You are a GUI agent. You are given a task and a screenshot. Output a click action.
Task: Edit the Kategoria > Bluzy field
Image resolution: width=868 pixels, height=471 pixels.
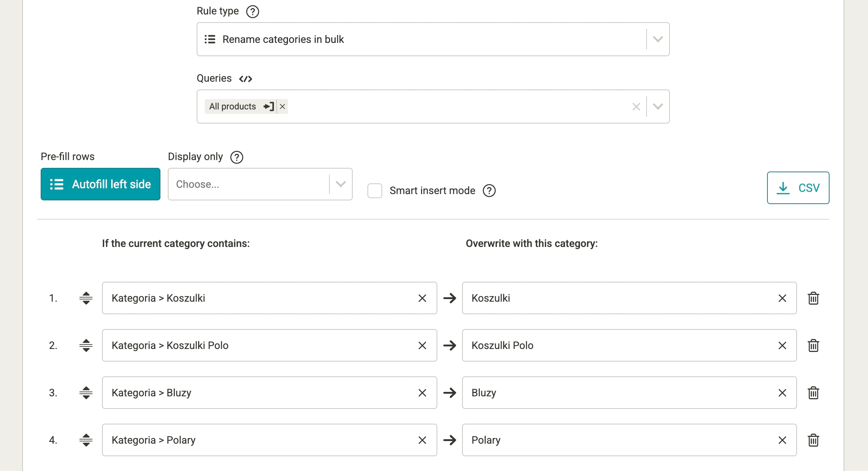pyautogui.click(x=269, y=393)
